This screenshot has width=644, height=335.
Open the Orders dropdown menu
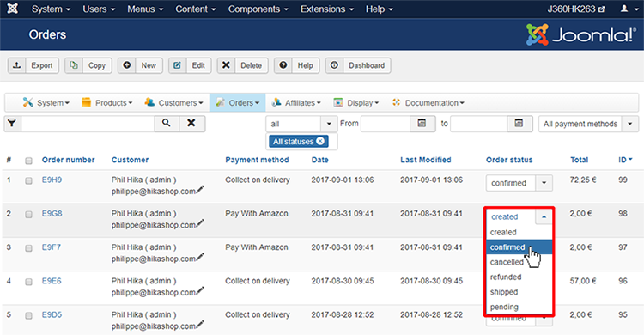pos(237,102)
